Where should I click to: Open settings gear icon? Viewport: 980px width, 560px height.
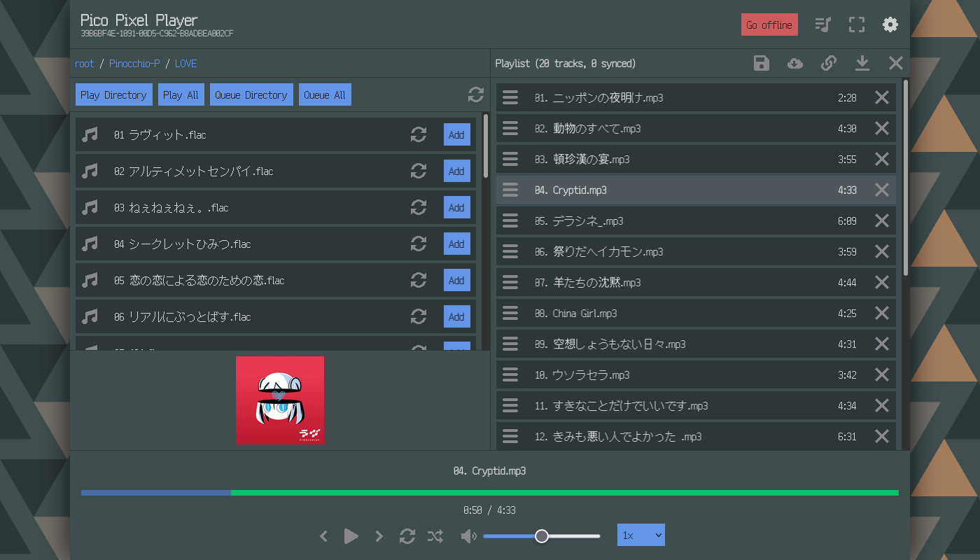[x=890, y=25]
